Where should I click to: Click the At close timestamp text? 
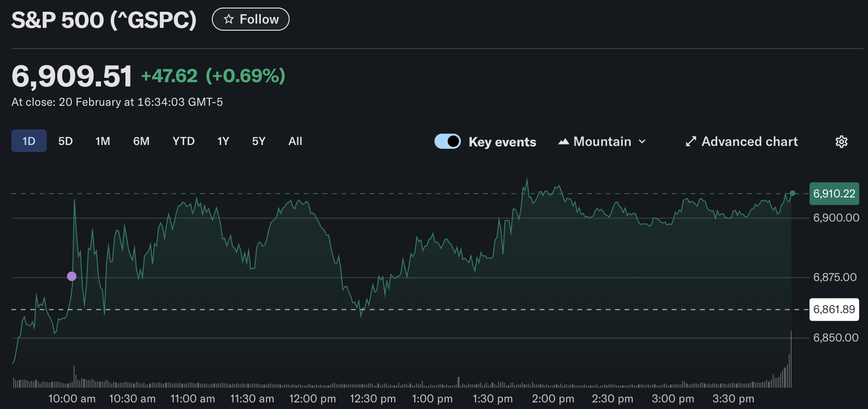(x=117, y=102)
